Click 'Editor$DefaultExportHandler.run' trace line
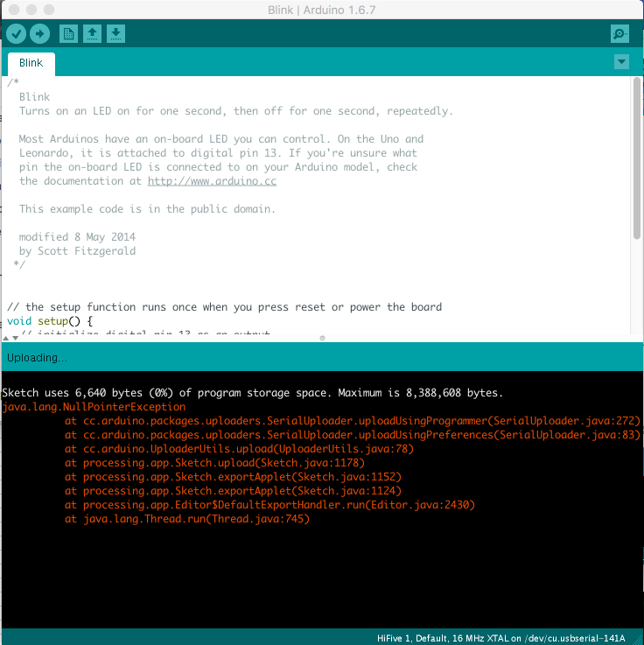Image resolution: width=644 pixels, height=645 pixels. 269,505
